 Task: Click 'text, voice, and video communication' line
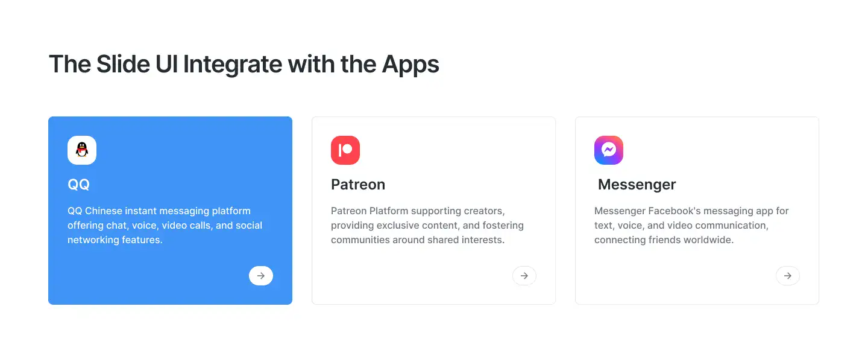pos(681,226)
